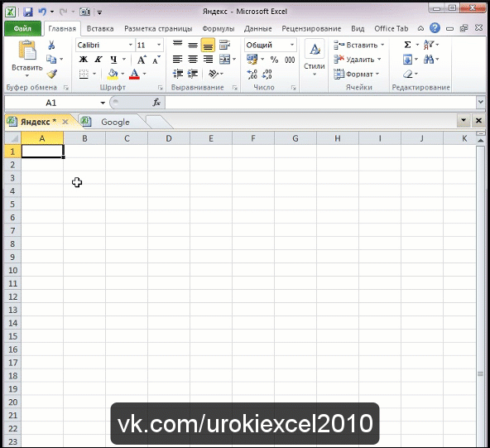Align text to middle of cell
Image resolution: width=490 pixels, height=448 pixels.
pos(193,45)
